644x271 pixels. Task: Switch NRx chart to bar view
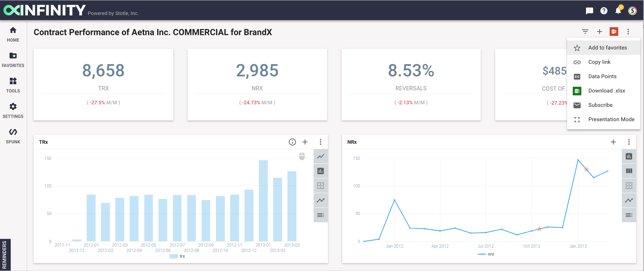[629, 156]
